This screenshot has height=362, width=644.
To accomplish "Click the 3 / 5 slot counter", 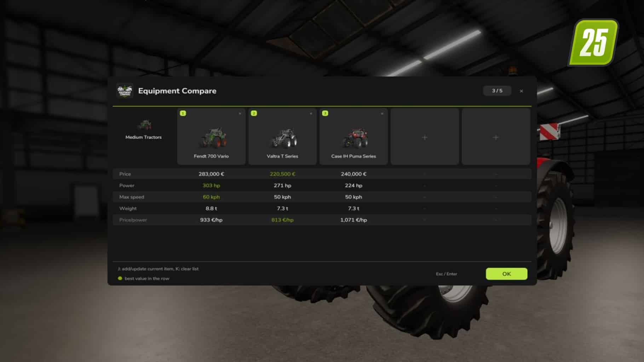I will 497,91.
